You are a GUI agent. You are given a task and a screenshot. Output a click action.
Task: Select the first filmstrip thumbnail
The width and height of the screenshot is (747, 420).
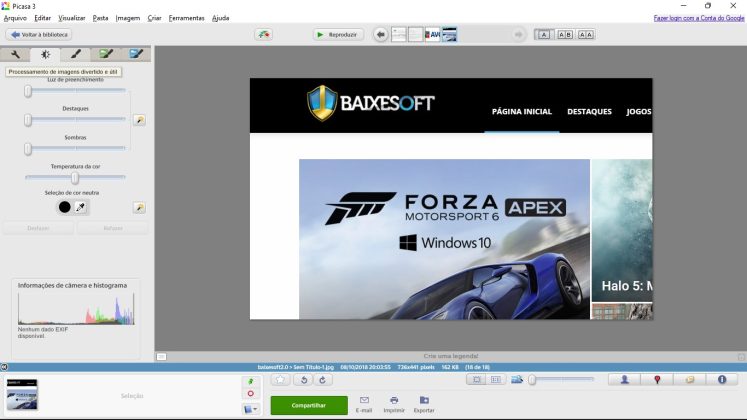click(x=399, y=34)
